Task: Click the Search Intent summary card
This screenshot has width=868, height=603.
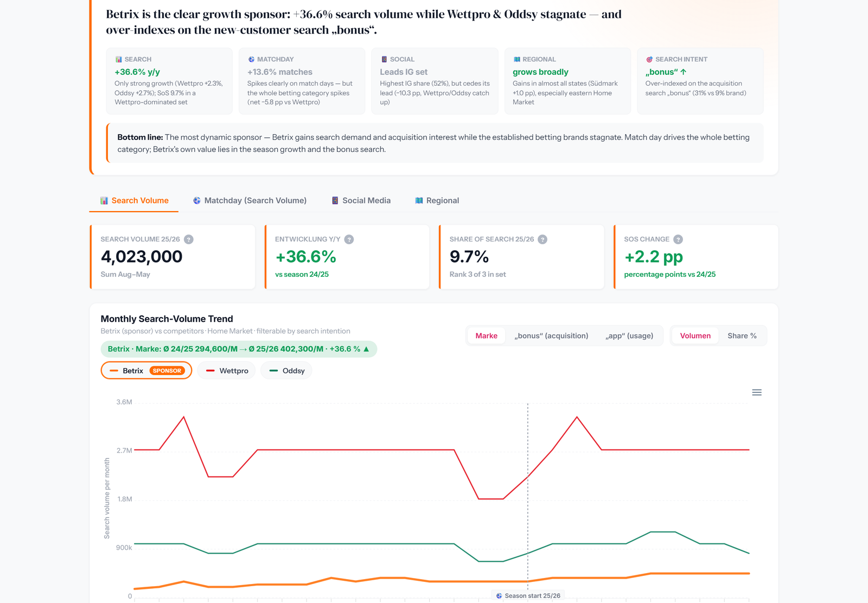Action: [x=700, y=81]
